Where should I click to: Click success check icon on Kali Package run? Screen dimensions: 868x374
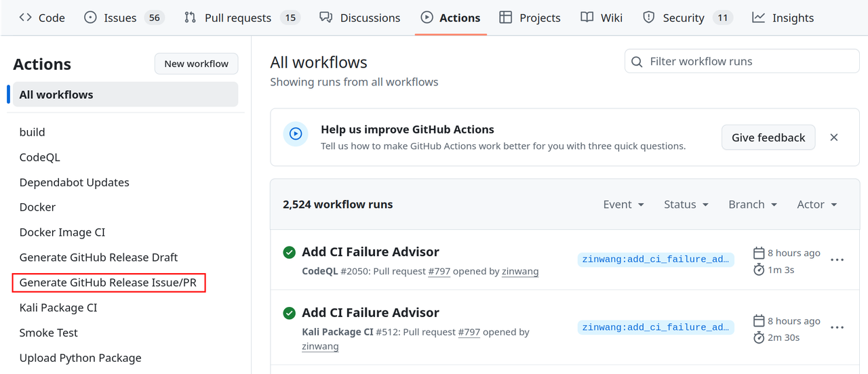[290, 313]
